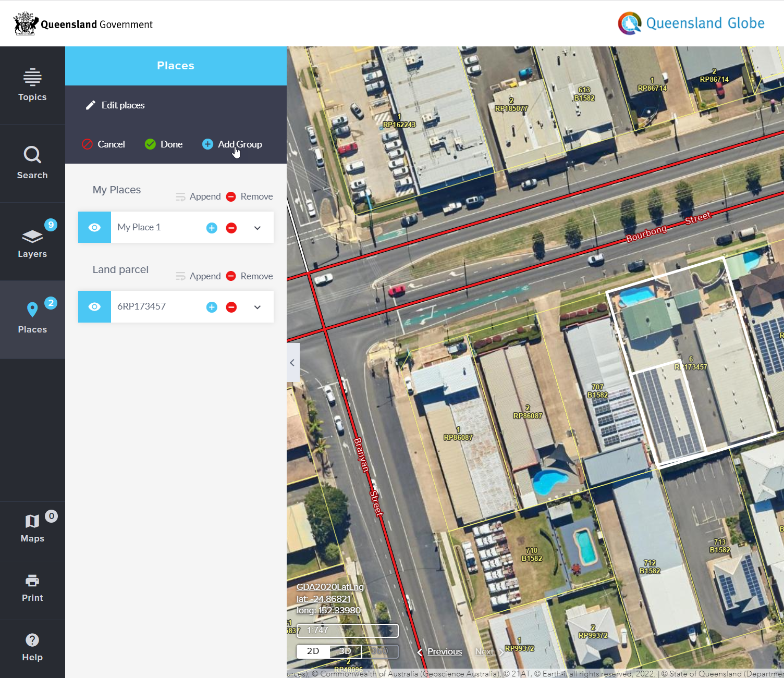Select the Places tab in sidebar
This screenshot has height=678, width=784.
click(32, 318)
